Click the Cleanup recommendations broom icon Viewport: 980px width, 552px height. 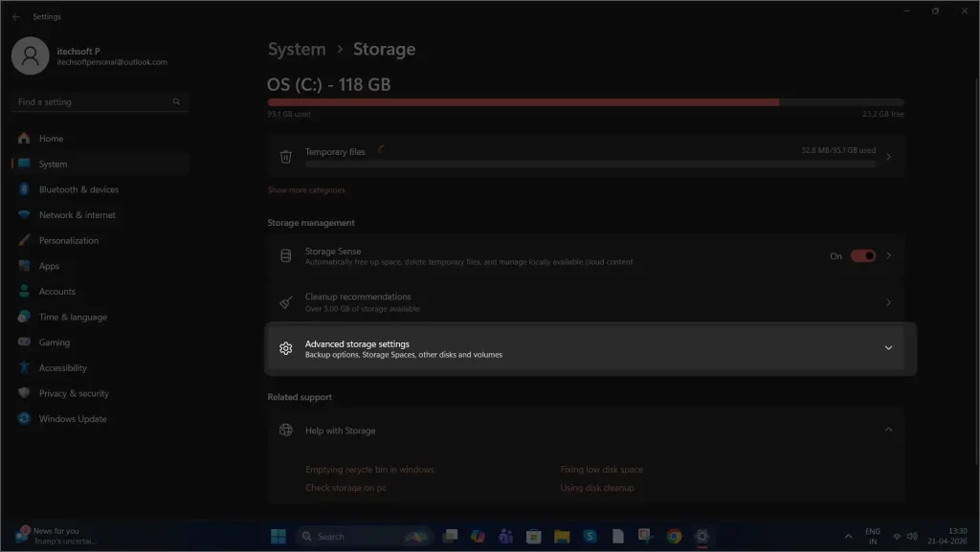pyautogui.click(x=283, y=300)
